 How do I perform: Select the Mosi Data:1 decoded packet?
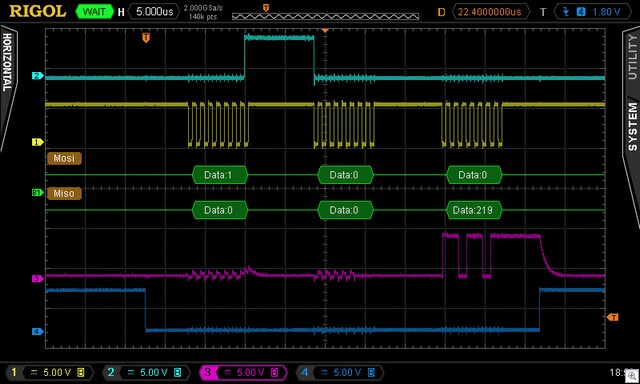pyautogui.click(x=220, y=175)
